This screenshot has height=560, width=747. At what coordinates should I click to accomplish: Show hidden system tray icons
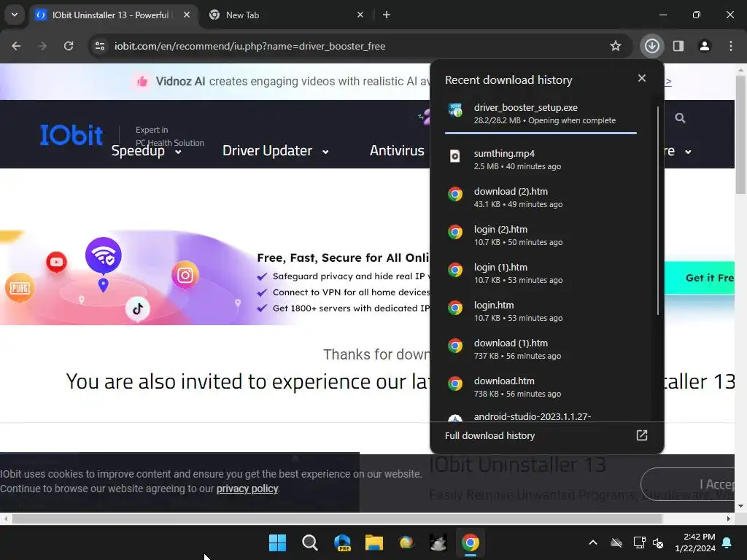click(x=592, y=542)
